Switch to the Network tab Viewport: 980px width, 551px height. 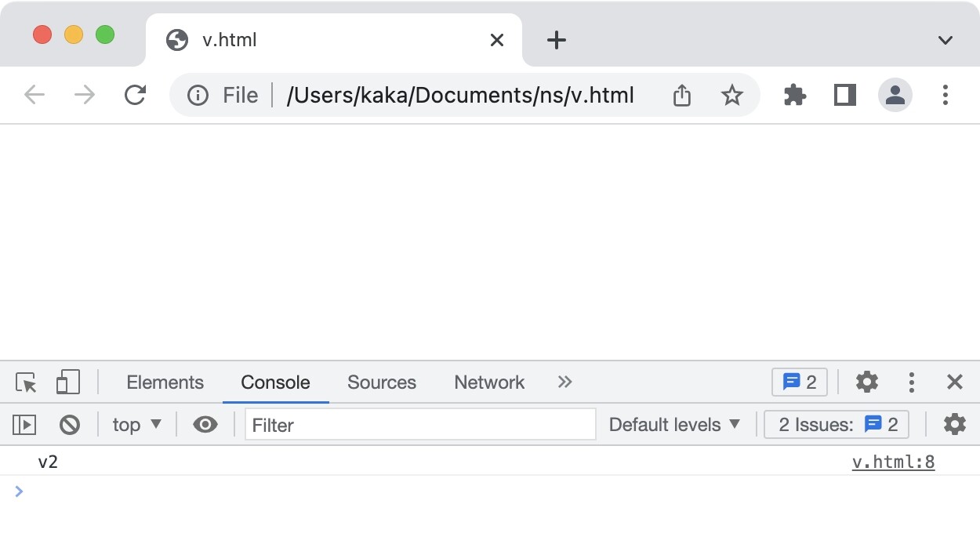click(x=489, y=382)
